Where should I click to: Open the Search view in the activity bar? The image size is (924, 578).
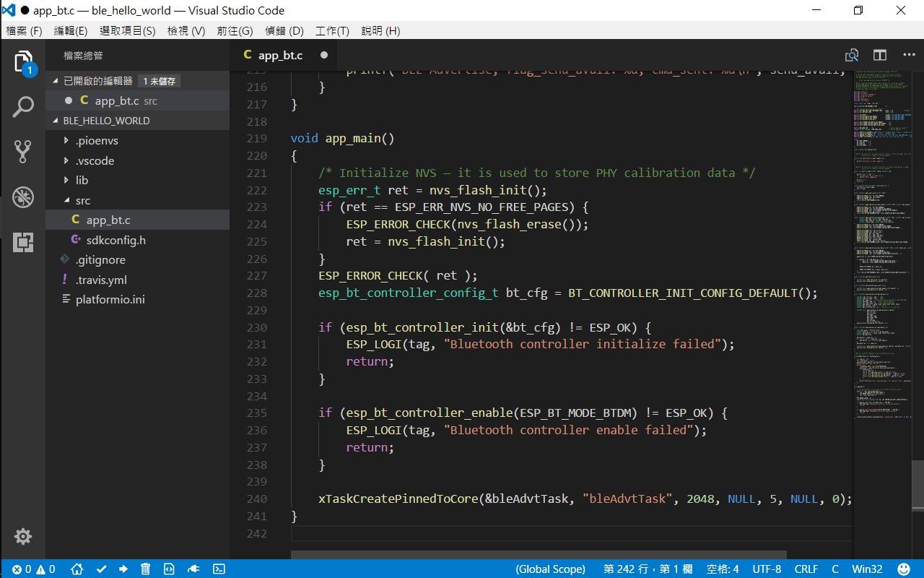(22, 106)
